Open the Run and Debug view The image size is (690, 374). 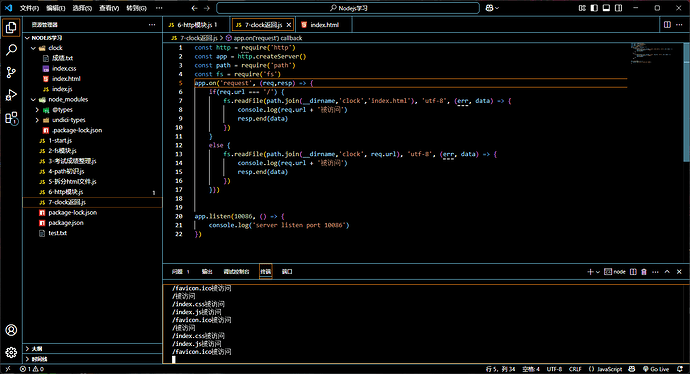pos(11,95)
